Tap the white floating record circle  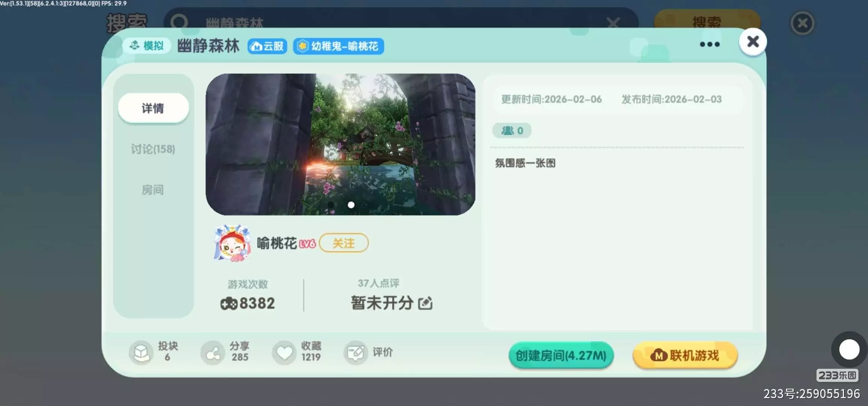click(x=849, y=350)
